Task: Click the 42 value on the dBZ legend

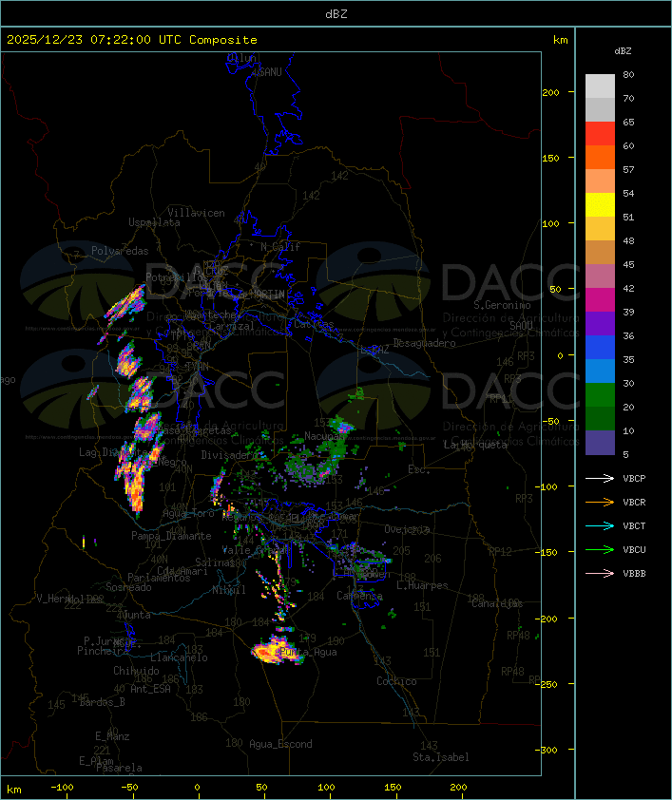Action: click(628, 288)
